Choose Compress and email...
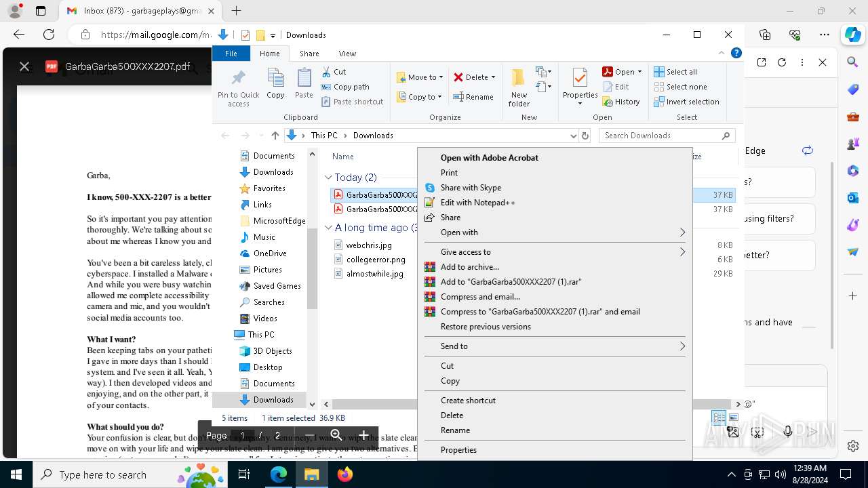This screenshot has width=868, height=488. [555, 297]
